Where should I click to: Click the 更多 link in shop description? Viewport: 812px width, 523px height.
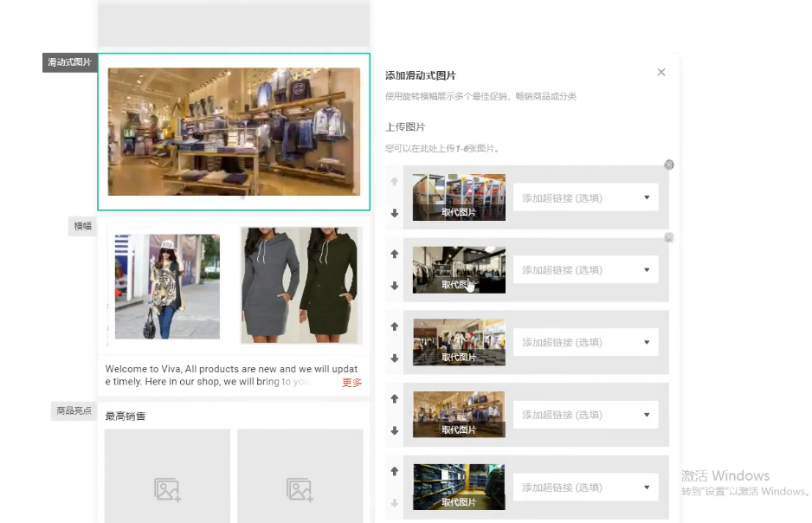coord(351,382)
